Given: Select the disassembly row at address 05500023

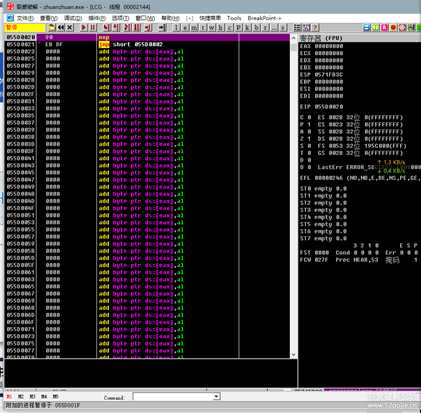Looking at the screenshot, I should click(147, 52).
